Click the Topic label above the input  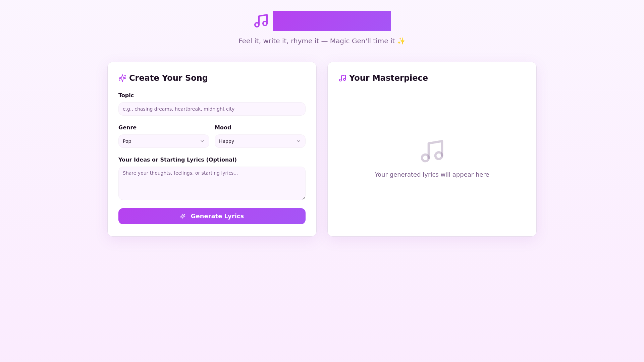[126, 95]
